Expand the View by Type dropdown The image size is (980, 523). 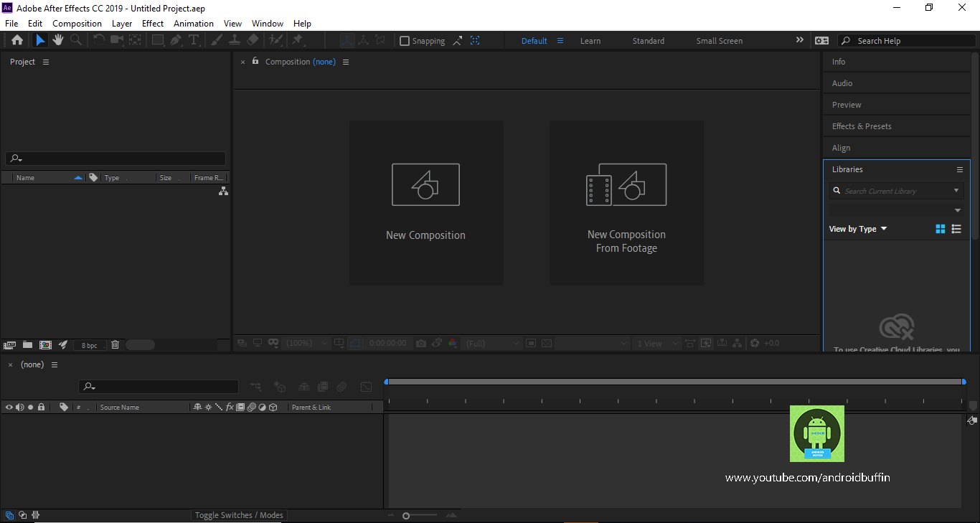coord(859,229)
